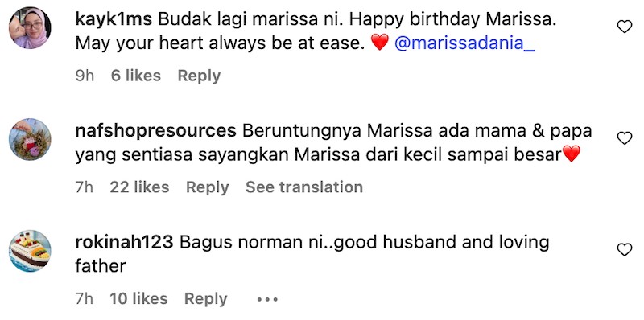
Task: Open nafshopresources avatar
Action: click(x=30, y=139)
